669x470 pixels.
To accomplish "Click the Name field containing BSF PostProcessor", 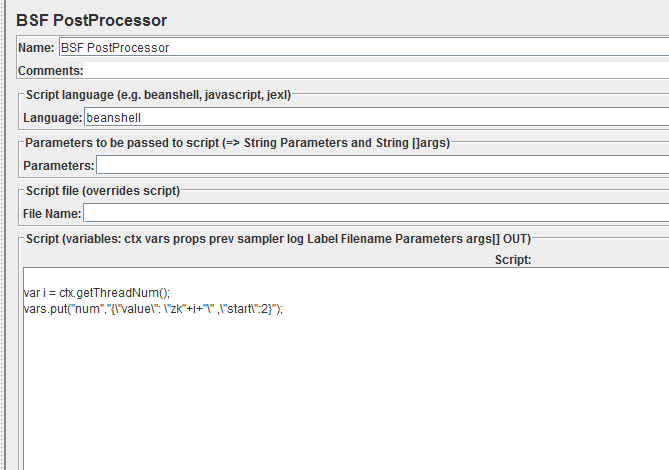I will point(364,47).
